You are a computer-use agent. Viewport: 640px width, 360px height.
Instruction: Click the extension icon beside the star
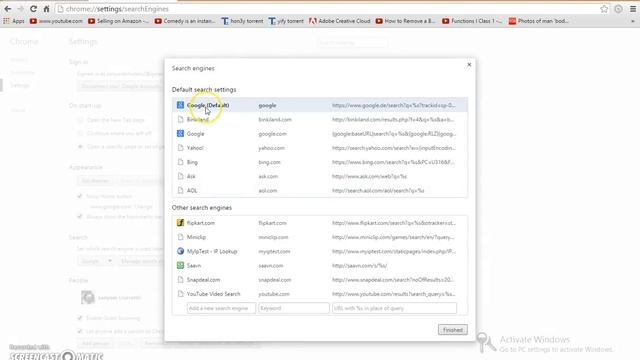[618, 9]
